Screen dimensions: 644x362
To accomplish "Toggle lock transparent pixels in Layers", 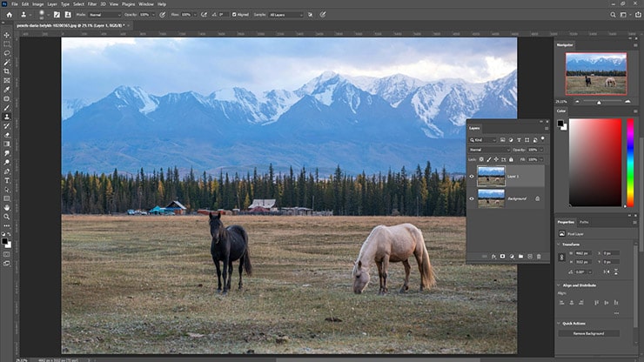I will pyautogui.click(x=481, y=159).
